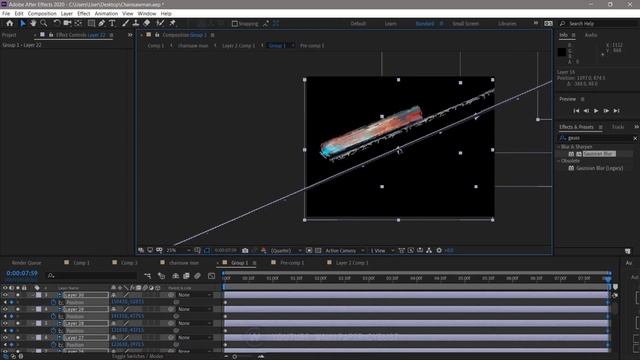The image size is (640, 360).
Task: Select the Pan Behind anchor point tool
Action: point(78,24)
